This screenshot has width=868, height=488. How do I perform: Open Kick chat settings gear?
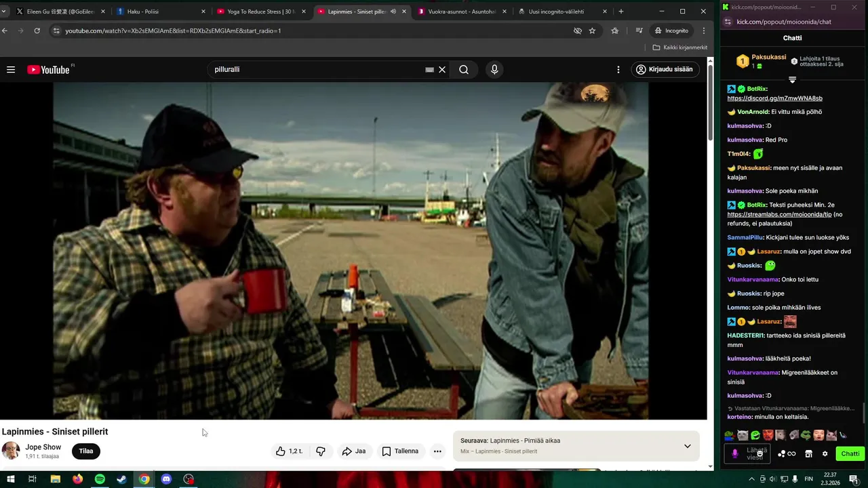tap(825, 453)
